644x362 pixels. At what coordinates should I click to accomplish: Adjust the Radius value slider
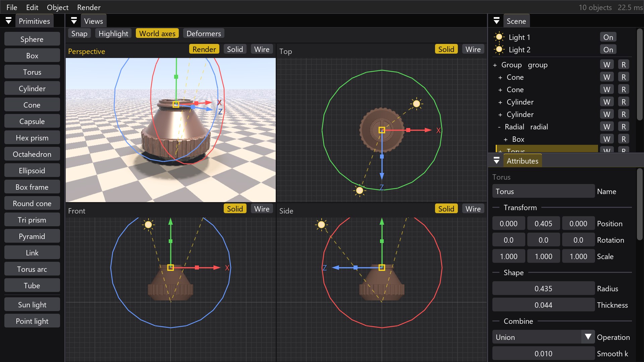[543, 289]
